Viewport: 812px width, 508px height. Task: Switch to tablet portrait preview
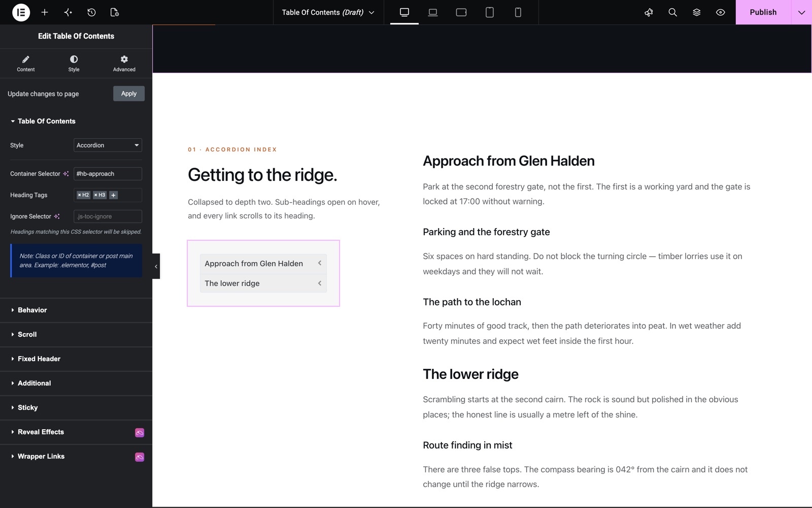[x=490, y=12]
